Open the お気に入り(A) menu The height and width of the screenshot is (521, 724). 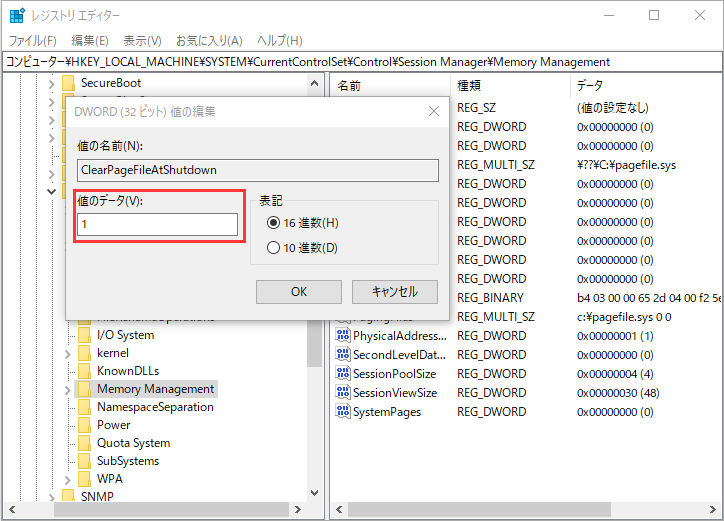(209, 41)
